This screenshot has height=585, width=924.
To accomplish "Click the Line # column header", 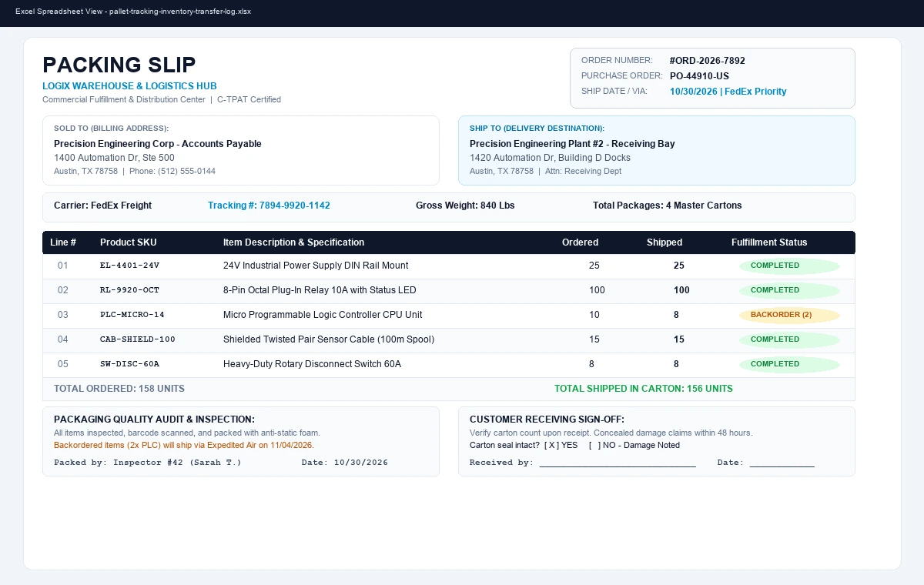I will pos(63,242).
